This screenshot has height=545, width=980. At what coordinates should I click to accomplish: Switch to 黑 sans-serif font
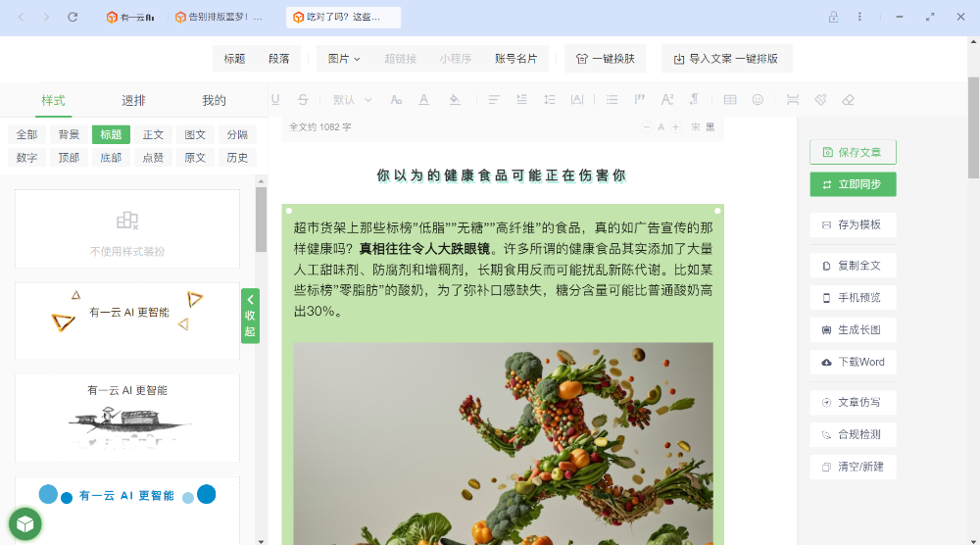710,126
